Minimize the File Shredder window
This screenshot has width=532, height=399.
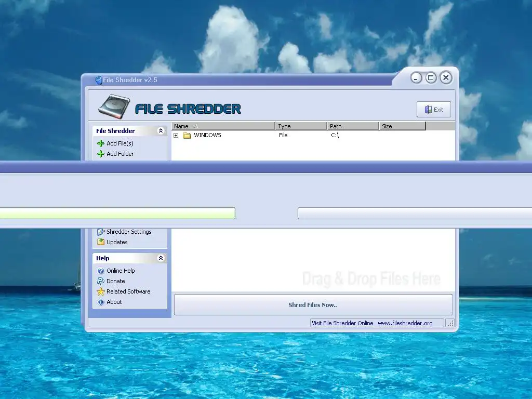(416, 78)
